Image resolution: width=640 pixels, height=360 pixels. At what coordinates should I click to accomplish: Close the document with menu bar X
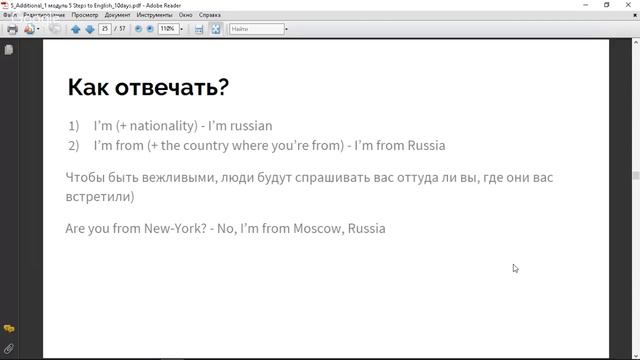[x=635, y=15]
